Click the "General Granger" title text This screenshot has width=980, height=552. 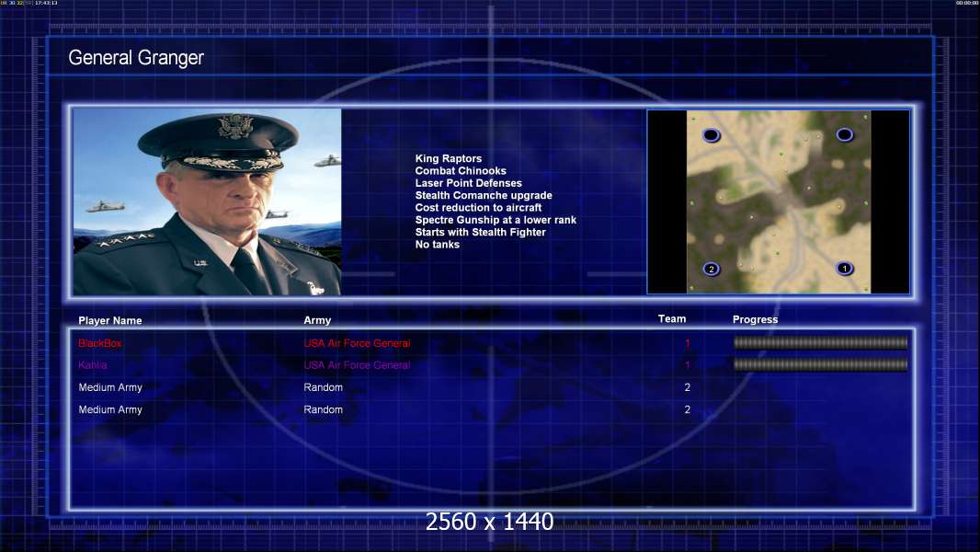[136, 58]
